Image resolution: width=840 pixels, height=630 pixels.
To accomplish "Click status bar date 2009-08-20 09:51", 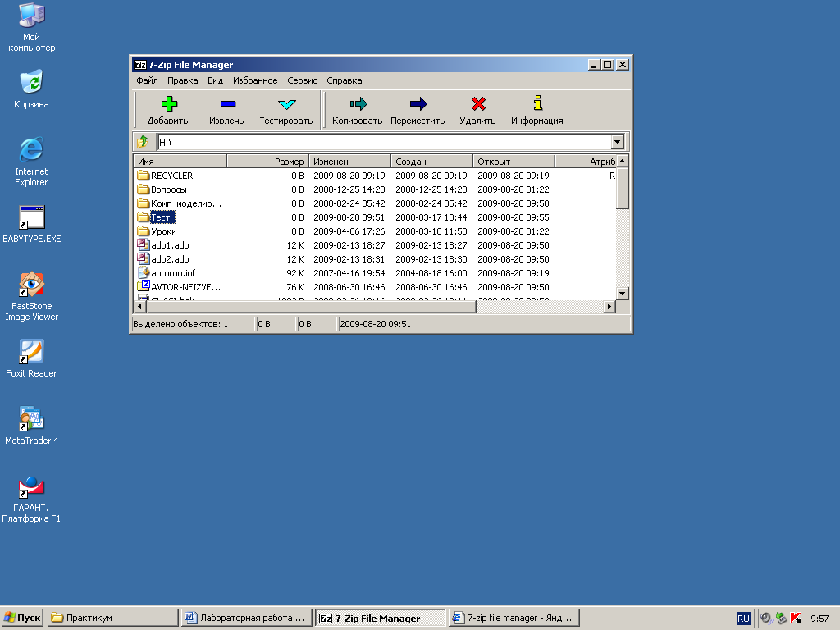I will pos(375,324).
